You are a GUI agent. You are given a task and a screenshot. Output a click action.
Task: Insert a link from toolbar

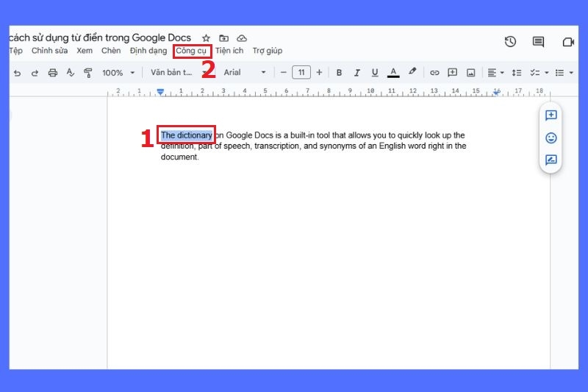[434, 73]
